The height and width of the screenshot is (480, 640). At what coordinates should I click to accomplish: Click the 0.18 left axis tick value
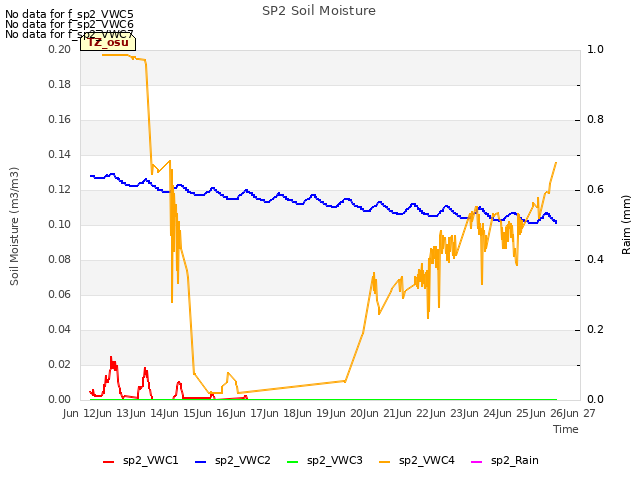click(x=60, y=84)
